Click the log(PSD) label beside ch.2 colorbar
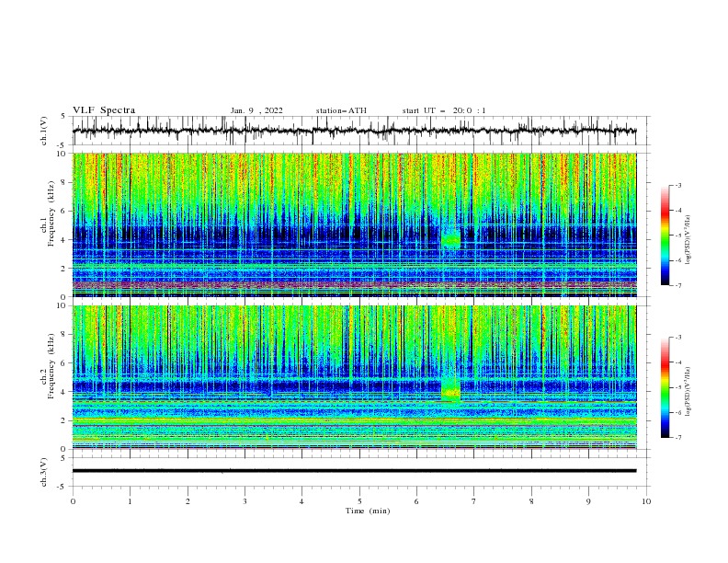 tap(688, 392)
